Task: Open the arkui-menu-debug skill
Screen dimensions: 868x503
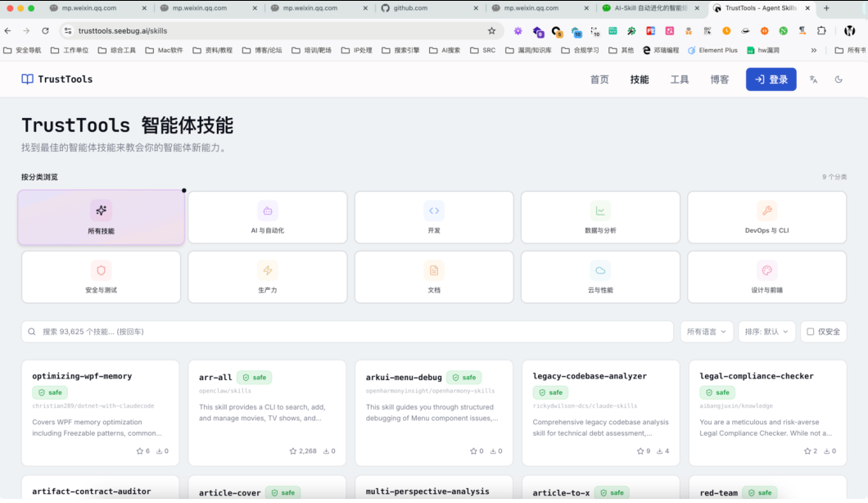Action: coord(434,413)
